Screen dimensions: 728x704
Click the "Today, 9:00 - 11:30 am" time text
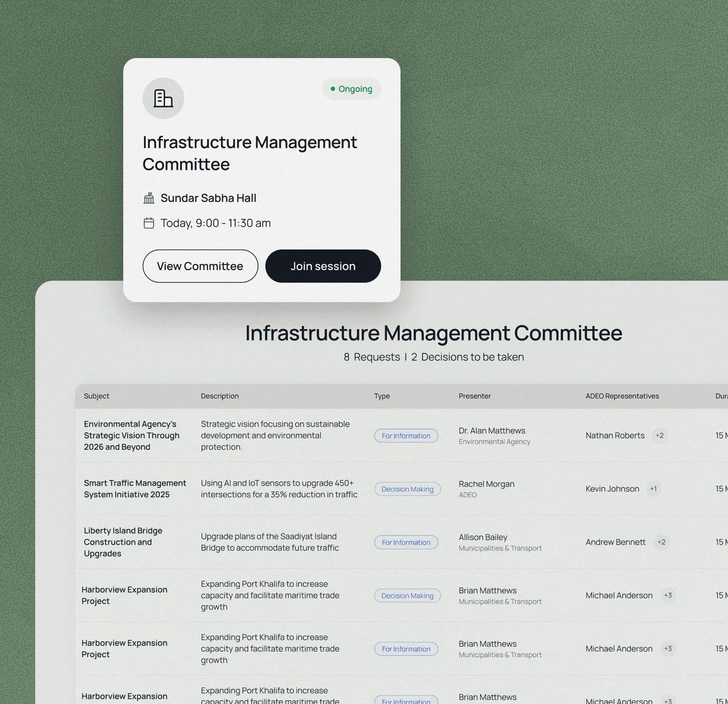click(216, 223)
